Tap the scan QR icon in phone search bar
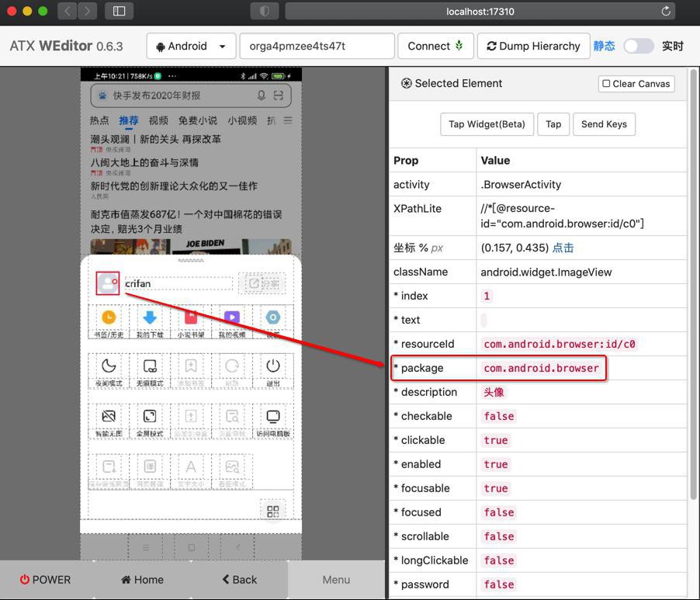This screenshot has width=700, height=600. 278,95
